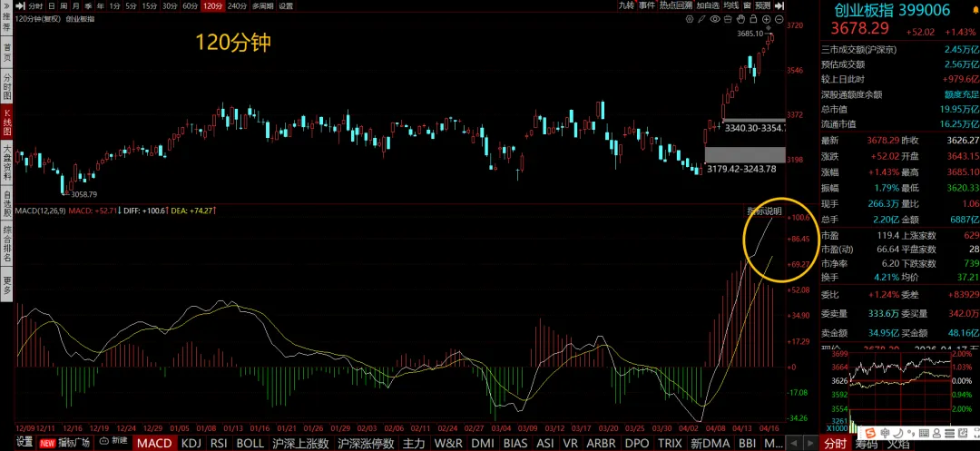Select the 120分 period tab
980x451 pixels.
(213, 5)
